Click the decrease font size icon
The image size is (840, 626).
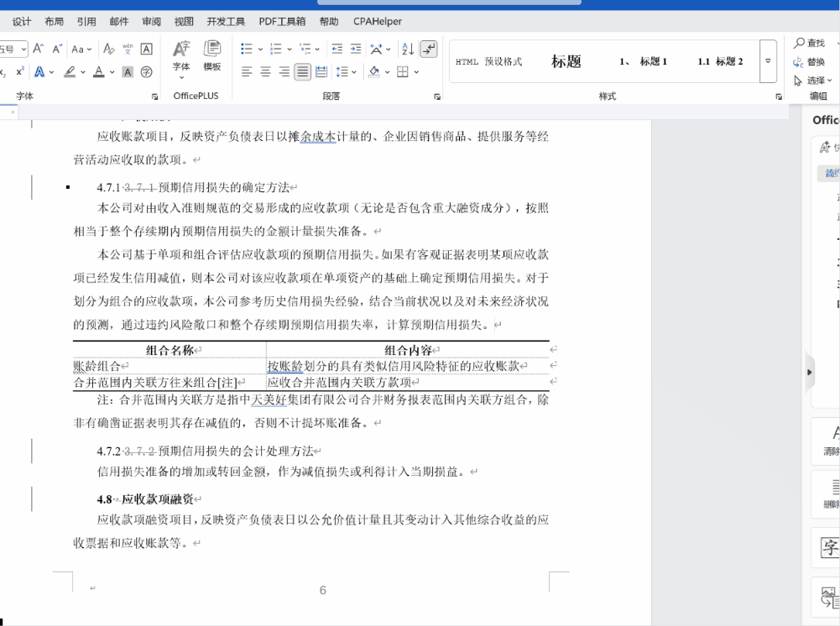(57, 49)
